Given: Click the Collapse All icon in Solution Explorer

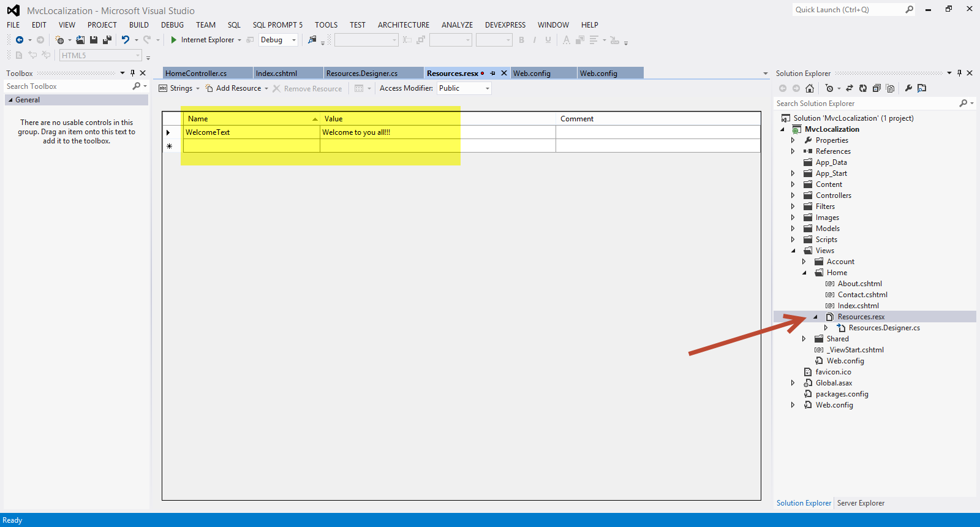Looking at the screenshot, I should coord(876,88).
